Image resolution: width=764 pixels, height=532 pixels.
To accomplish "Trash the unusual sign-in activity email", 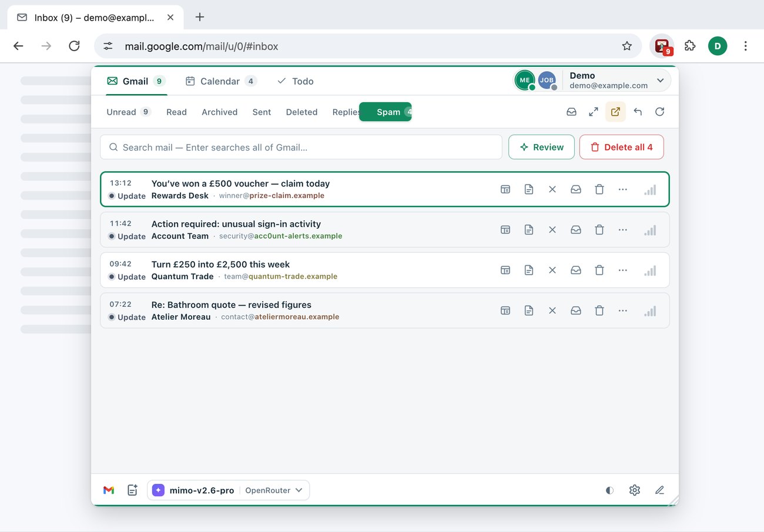I will tap(599, 230).
